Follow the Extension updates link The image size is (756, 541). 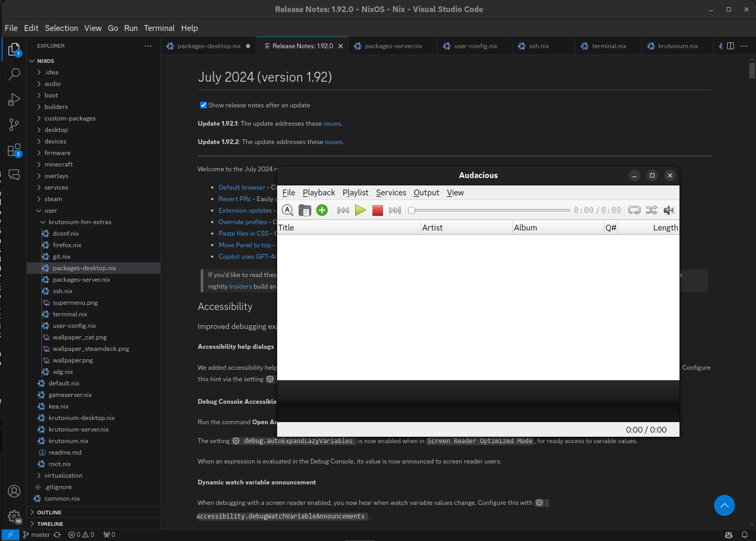click(x=245, y=211)
